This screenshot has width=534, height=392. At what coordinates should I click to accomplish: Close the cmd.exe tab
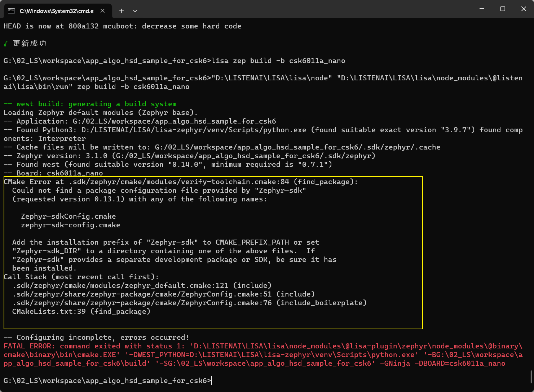[102, 11]
